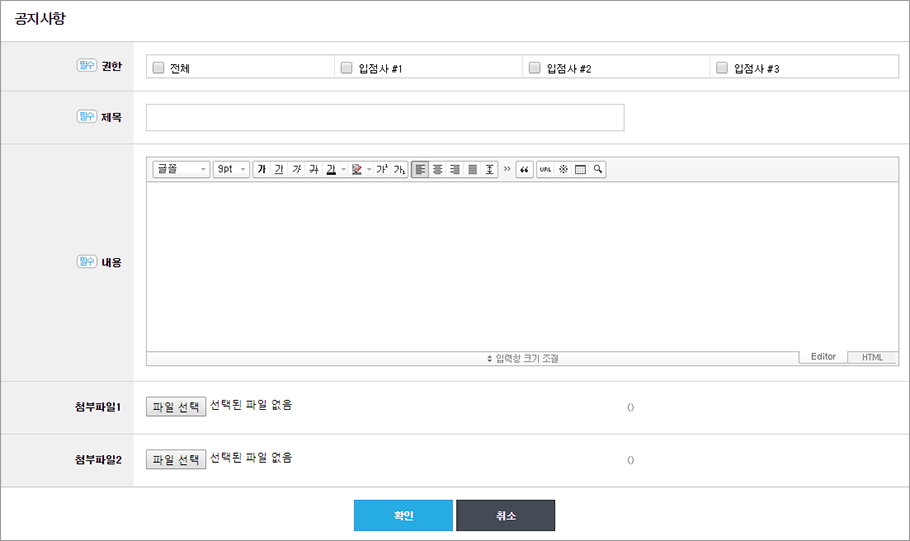Toggle strikethrough formatting in editor toolbar
910x541 pixels.
point(314,169)
